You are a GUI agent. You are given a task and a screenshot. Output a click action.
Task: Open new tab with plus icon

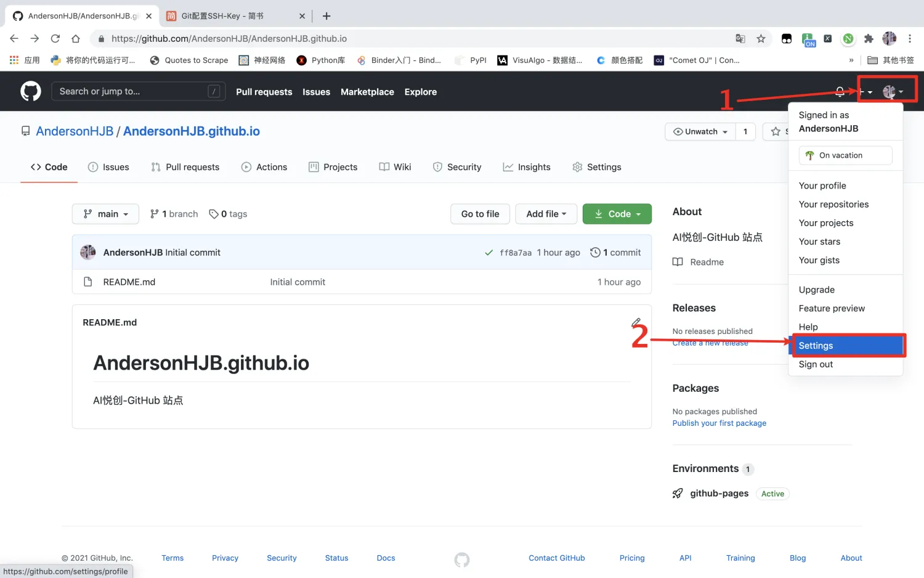click(326, 16)
